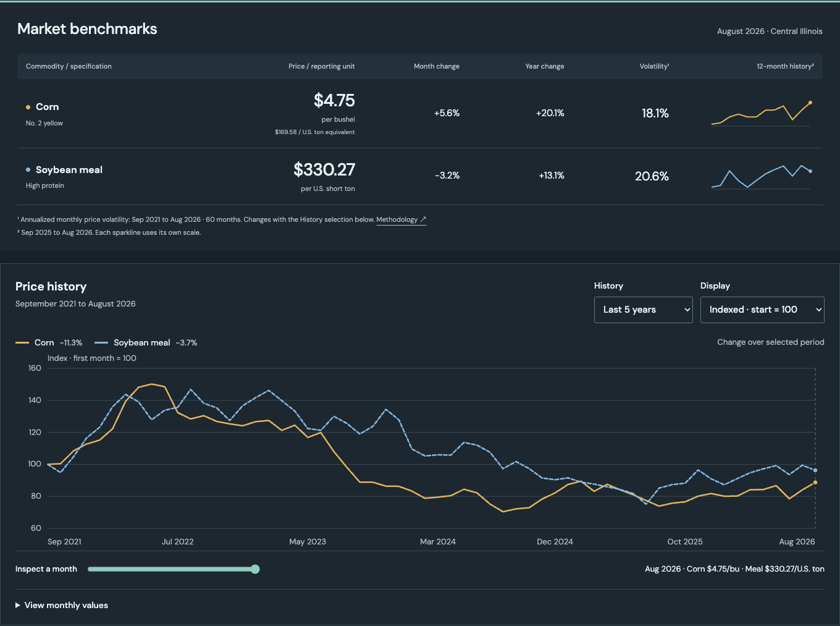Click the Soybean meal year change +13.1%
Viewport: 840px width, 626px height.
point(552,176)
